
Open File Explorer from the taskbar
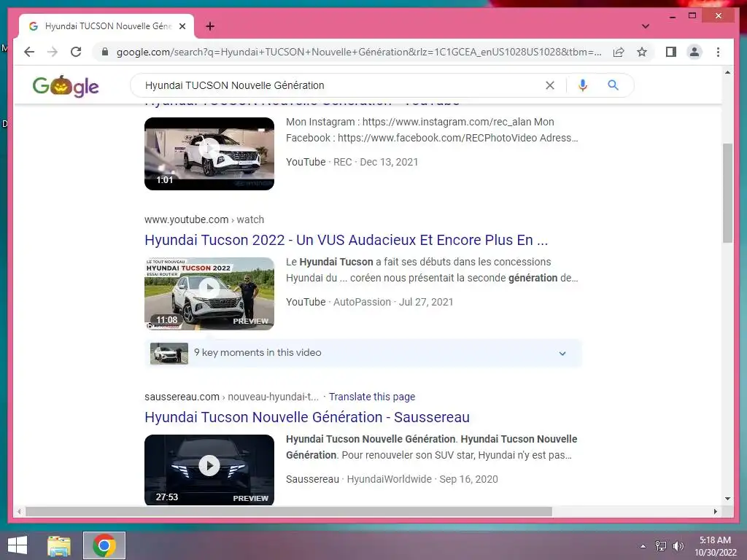[x=59, y=545]
